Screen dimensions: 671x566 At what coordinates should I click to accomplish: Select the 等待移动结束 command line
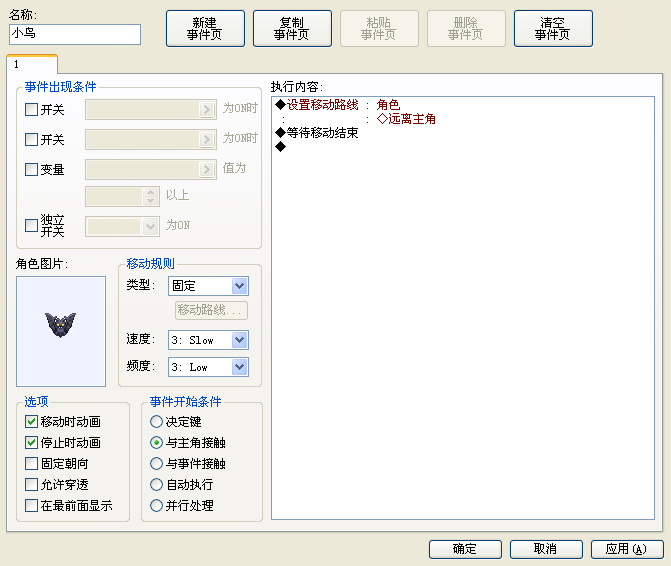point(317,133)
